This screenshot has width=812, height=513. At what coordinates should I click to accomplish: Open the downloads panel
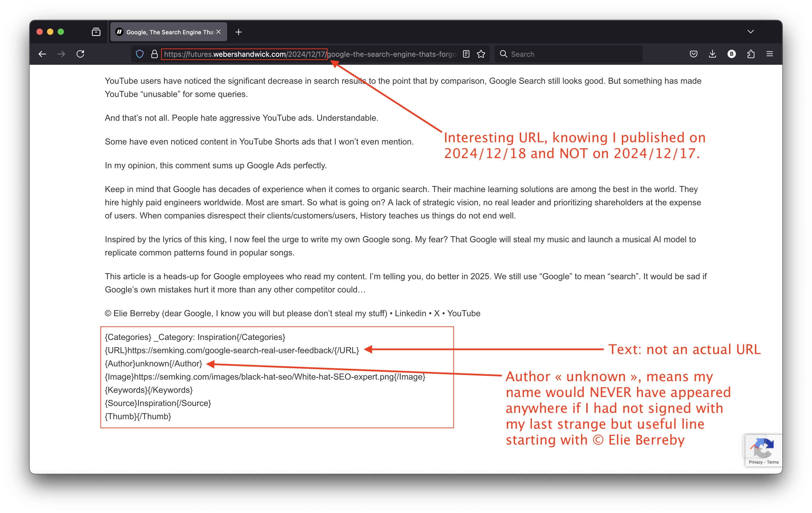coord(712,54)
